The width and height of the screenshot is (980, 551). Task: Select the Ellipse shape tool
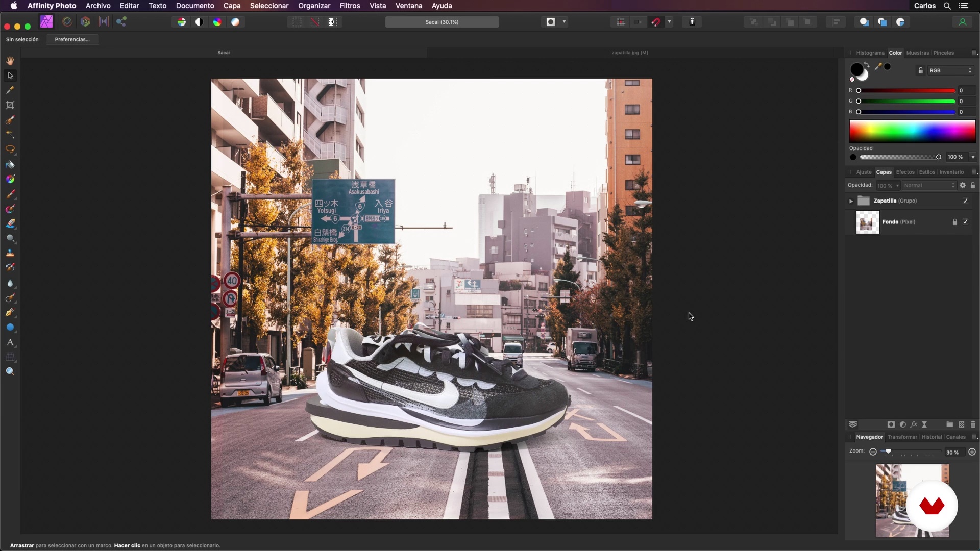[10, 328]
